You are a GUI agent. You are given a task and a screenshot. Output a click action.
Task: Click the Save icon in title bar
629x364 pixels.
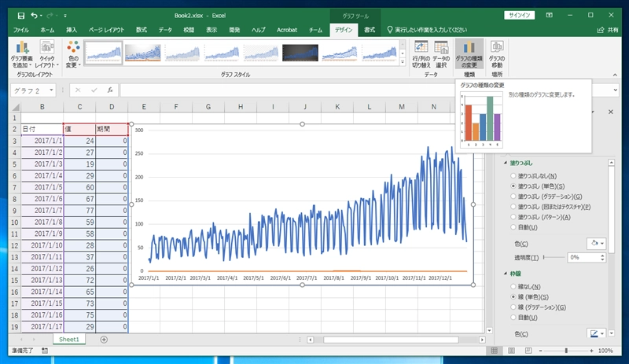(x=21, y=16)
